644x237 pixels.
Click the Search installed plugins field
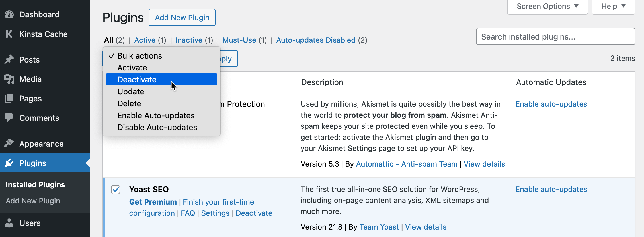(x=555, y=36)
